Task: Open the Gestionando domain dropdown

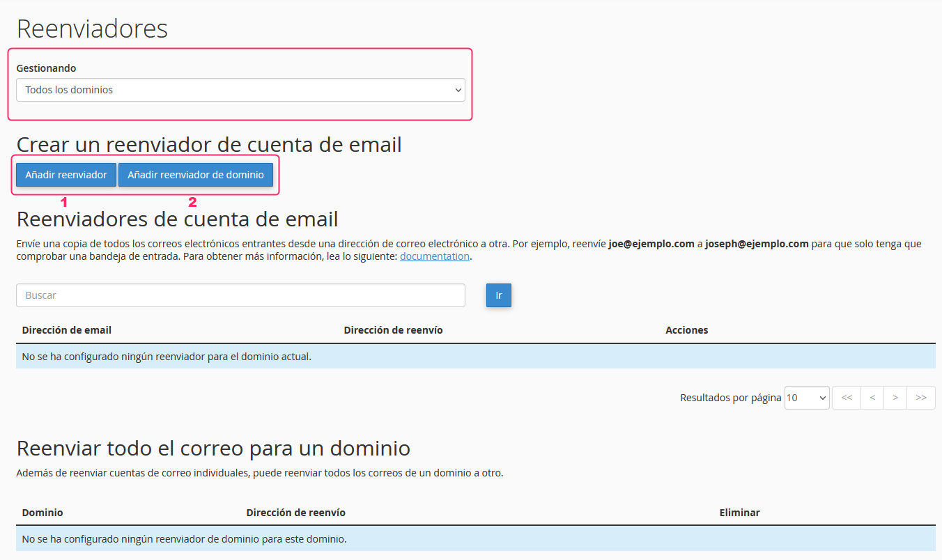Action: click(x=240, y=90)
